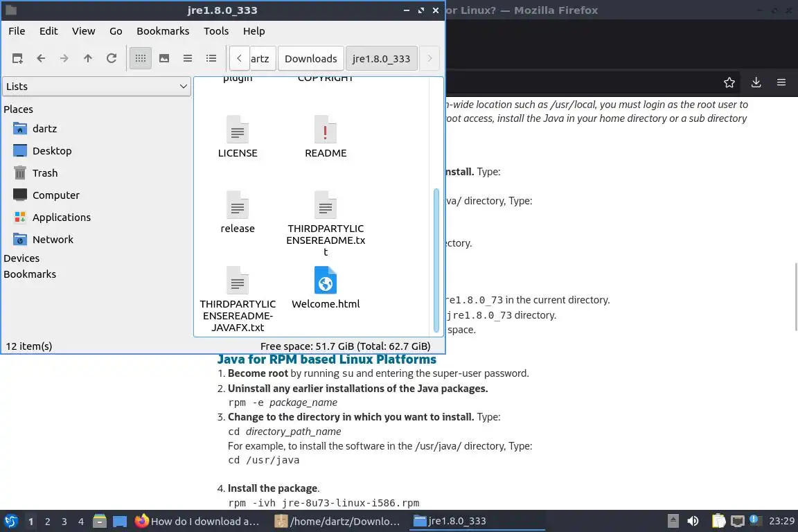Open the volume control tray icon

point(693,521)
